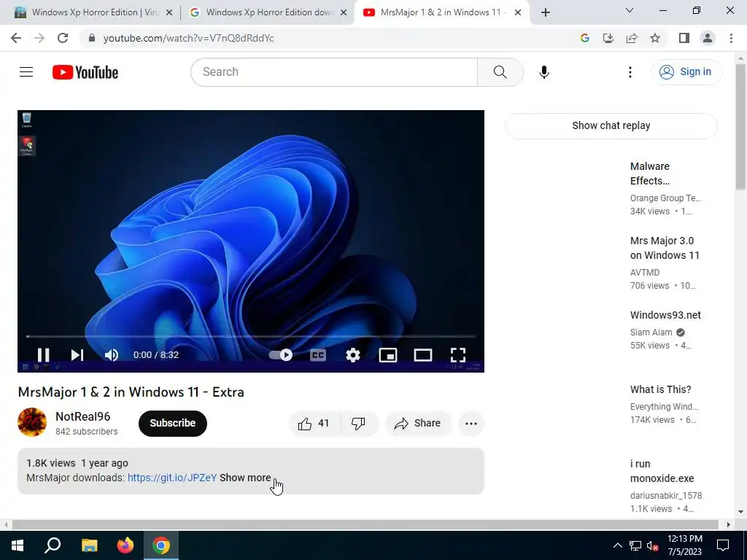Open Windows93.net recommended video

665,315
